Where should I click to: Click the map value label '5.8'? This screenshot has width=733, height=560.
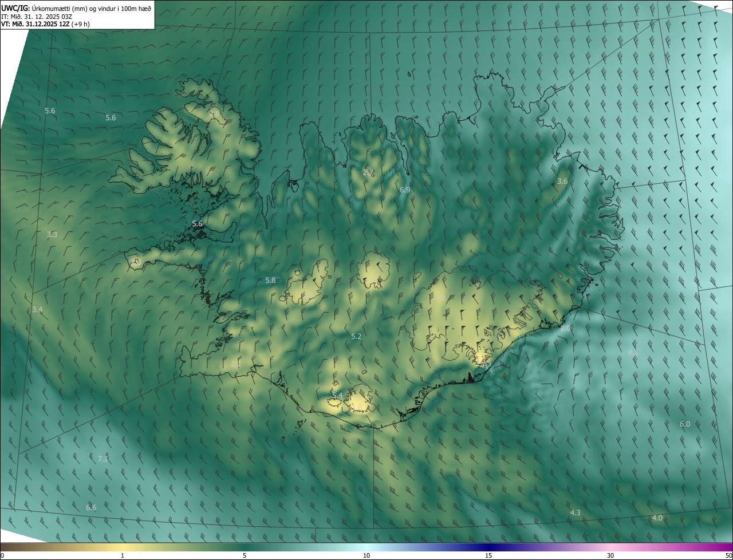pos(270,281)
